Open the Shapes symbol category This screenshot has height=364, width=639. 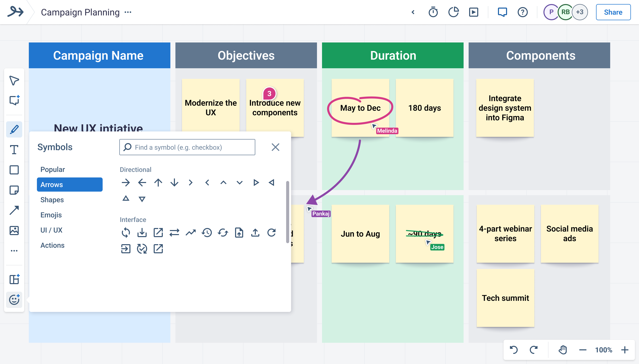click(52, 200)
